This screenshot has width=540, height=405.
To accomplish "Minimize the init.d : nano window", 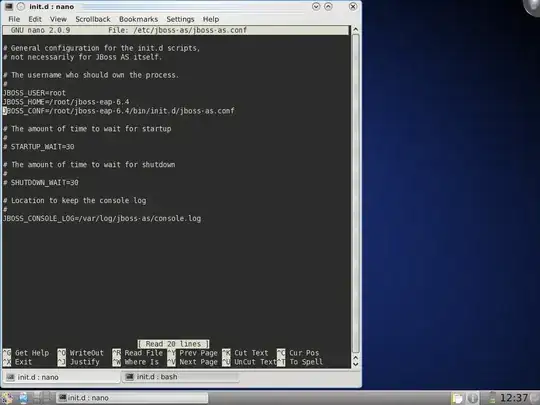I will (316, 7).
